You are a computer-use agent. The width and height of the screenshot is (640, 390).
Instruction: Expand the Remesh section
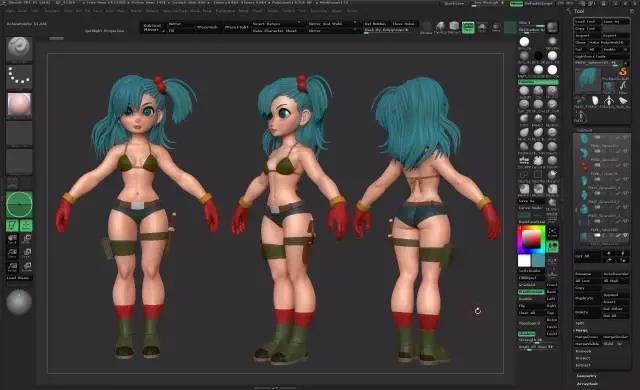(583, 351)
